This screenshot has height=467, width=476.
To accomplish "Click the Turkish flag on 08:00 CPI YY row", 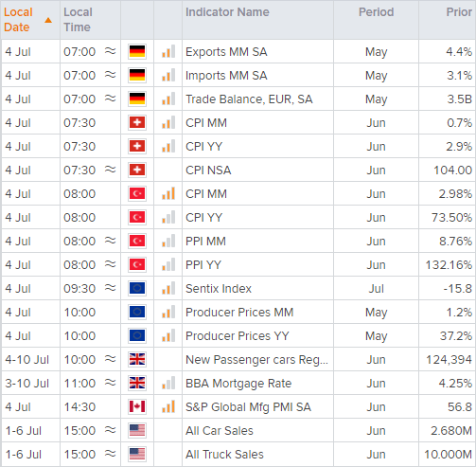I will coord(137,217).
